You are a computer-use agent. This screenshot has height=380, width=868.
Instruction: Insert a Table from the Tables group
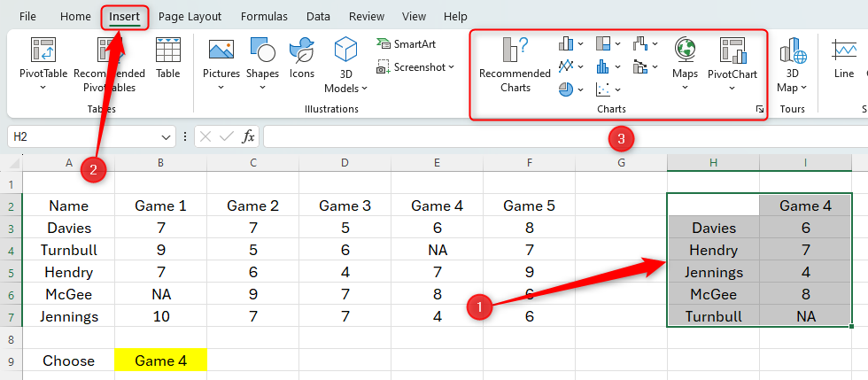(167, 58)
